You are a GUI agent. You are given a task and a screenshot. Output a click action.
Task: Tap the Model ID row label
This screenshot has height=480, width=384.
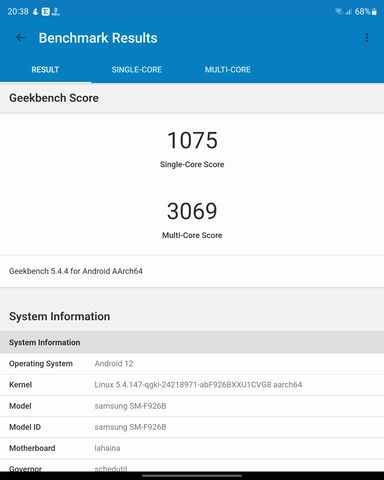pos(25,427)
